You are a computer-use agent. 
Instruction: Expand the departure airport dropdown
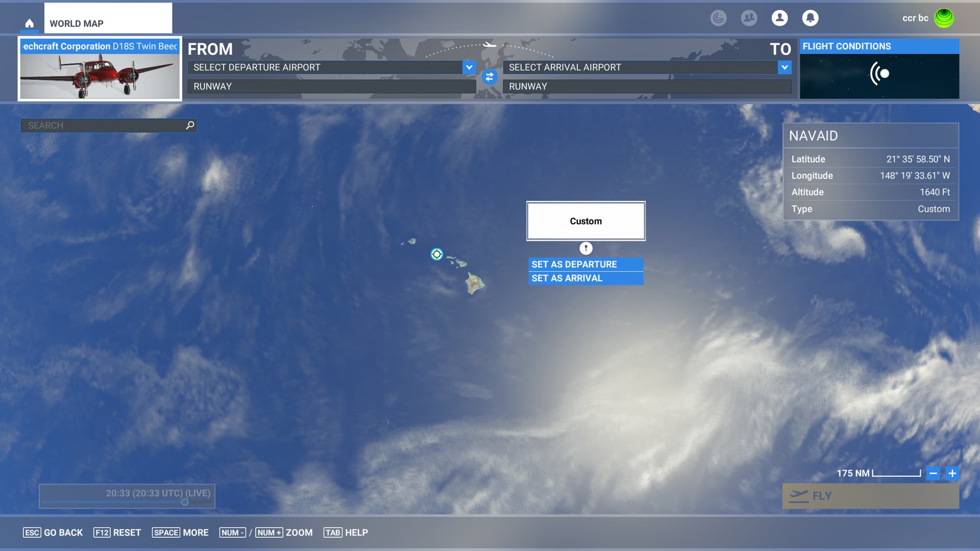[x=469, y=67]
